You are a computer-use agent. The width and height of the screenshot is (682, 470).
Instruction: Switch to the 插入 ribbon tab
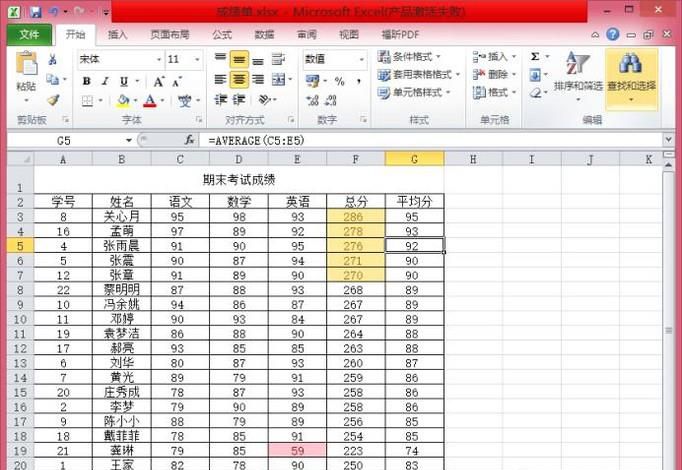tap(117, 34)
